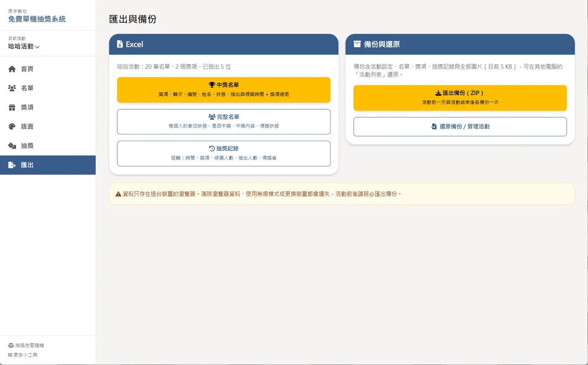
Task: Click the export file icon beside 匯出
Action: click(x=12, y=165)
